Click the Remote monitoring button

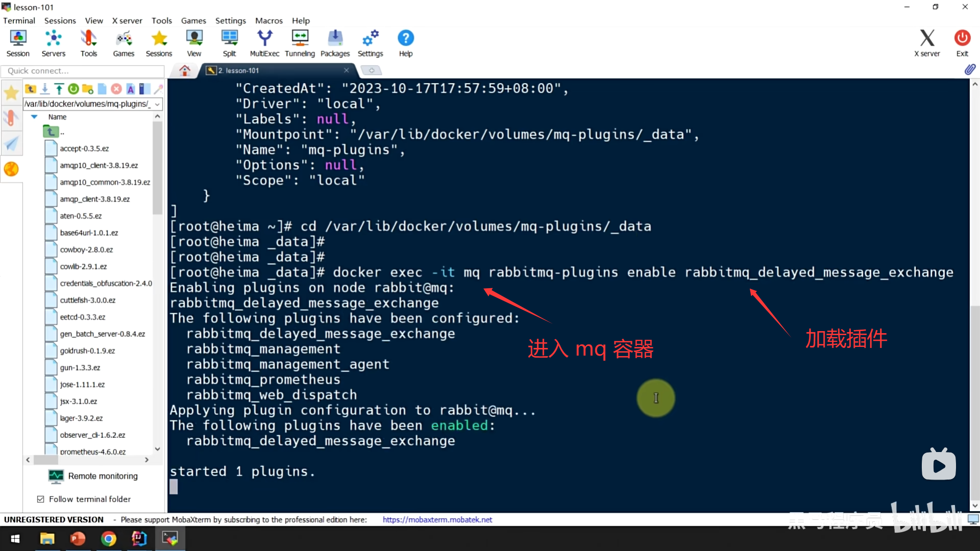point(93,476)
